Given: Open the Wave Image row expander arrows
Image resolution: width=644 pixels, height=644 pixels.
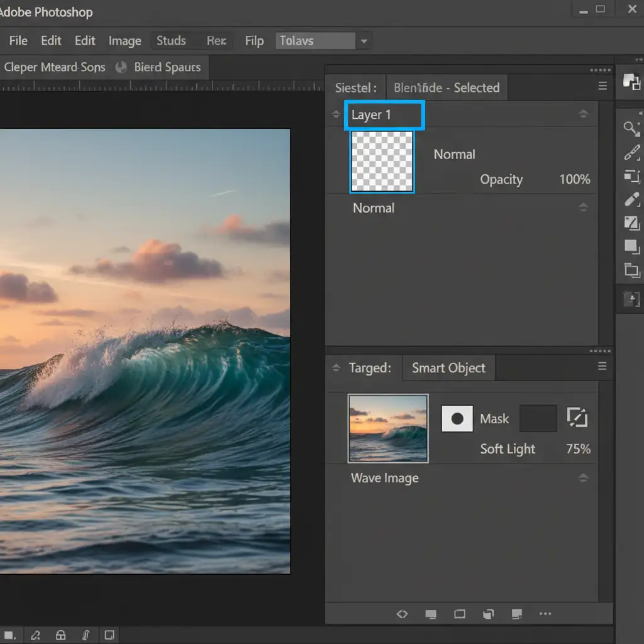Looking at the screenshot, I should 583,478.
